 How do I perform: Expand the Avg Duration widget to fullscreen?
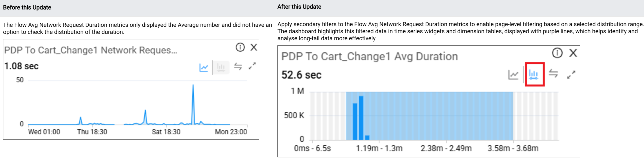pos(571,74)
